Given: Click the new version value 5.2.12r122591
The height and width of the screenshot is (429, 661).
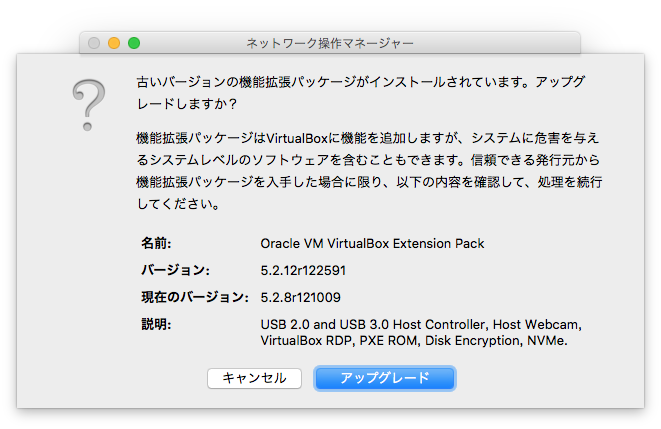Looking at the screenshot, I should 303,270.
